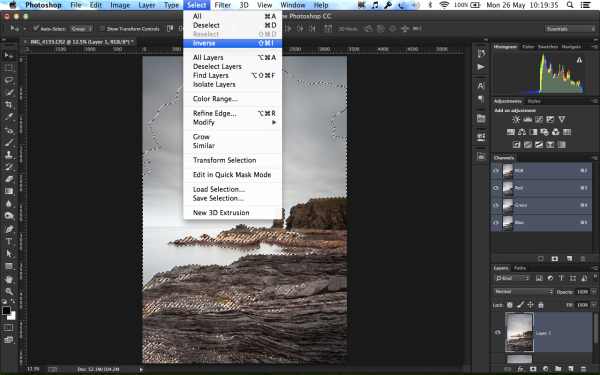Choose Inverse from the Select menu
The height and width of the screenshot is (375, 600).
[233, 43]
